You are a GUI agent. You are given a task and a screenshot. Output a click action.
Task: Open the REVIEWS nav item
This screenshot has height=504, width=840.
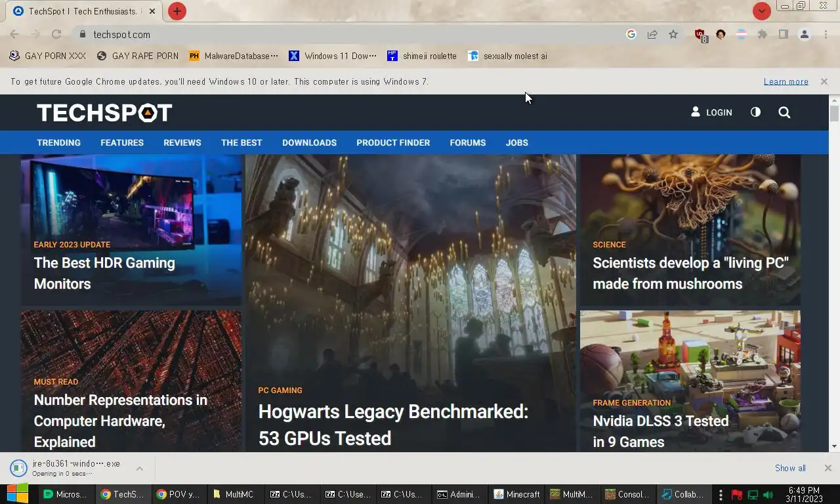[182, 142]
